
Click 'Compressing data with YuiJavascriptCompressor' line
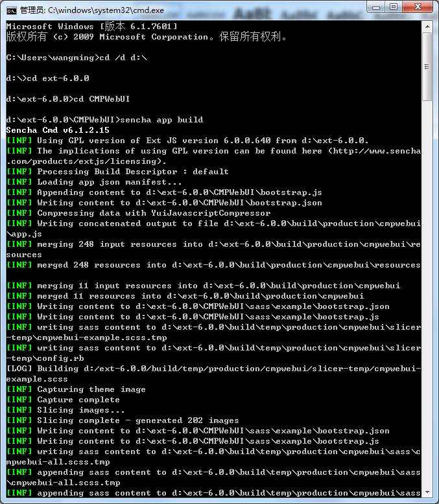click(138, 213)
